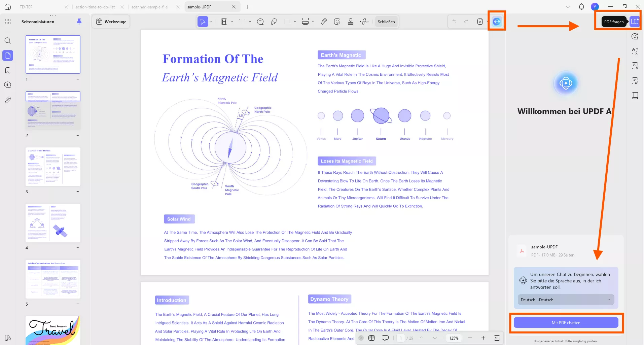Open the notifications bell
Viewport: 644px width, 345px height.
tap(581, 7)
